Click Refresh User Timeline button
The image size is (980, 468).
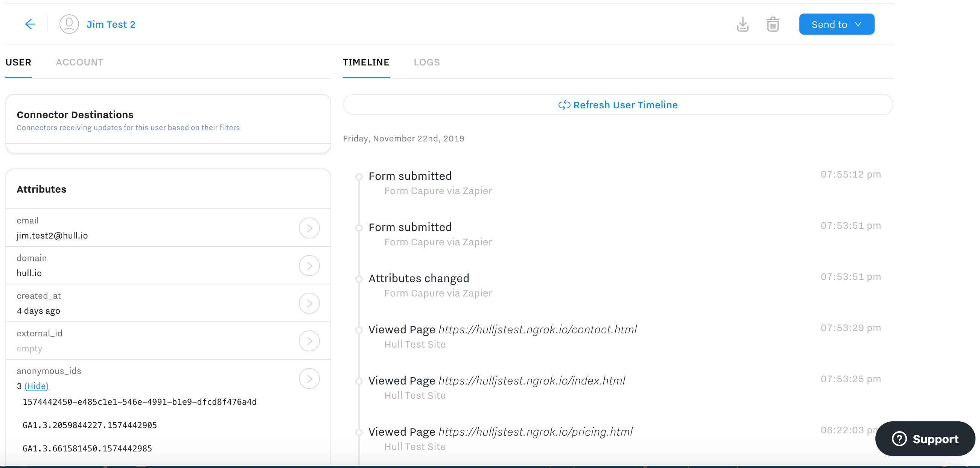[x=618, y=104]
